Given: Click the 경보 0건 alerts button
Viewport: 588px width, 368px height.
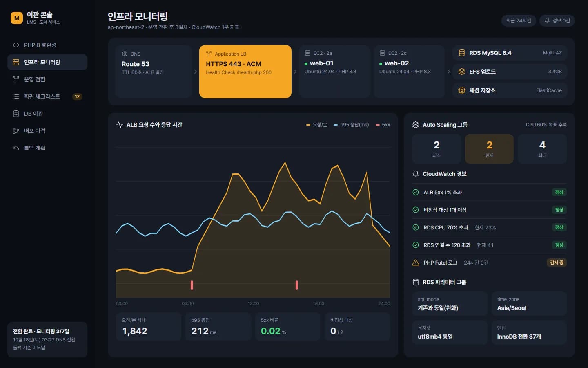Looking at the screenshot, I should [x=557, y=20].
